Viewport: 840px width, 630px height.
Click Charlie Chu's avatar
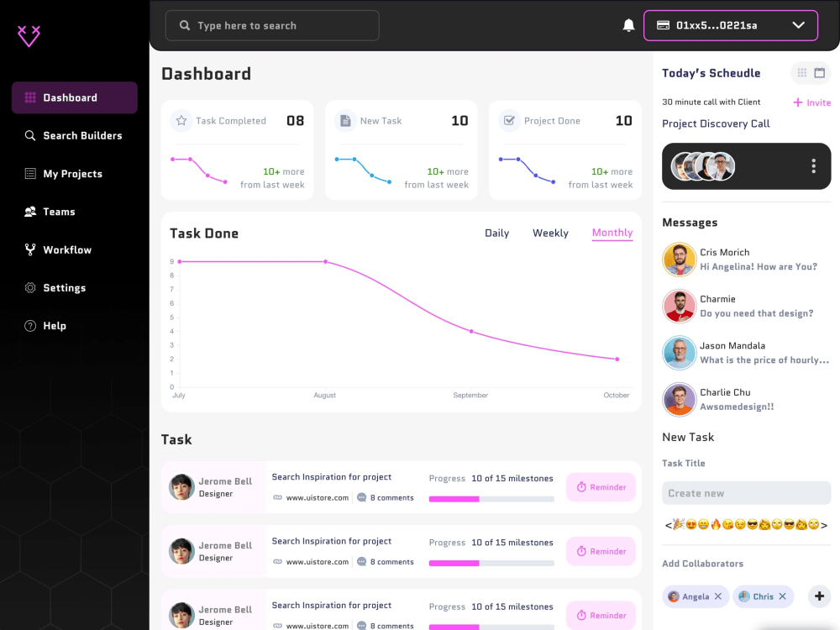tap(679, 399)
